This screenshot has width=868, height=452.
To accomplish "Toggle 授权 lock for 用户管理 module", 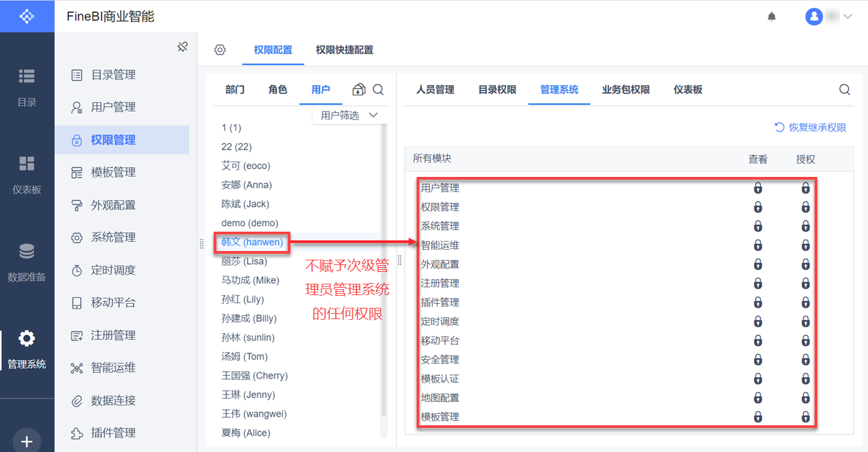I will (x=805, y=188).
